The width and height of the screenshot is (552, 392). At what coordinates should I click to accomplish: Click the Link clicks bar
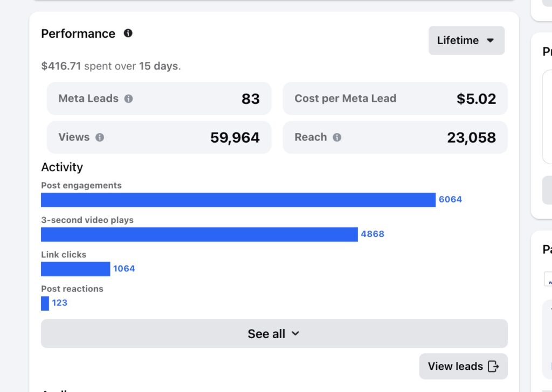75,268
